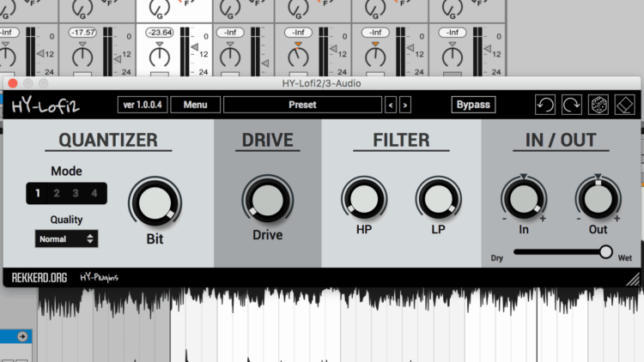
Task: Click the redo arrow icon in HY-Lofi2
Action: pos(571,105)
